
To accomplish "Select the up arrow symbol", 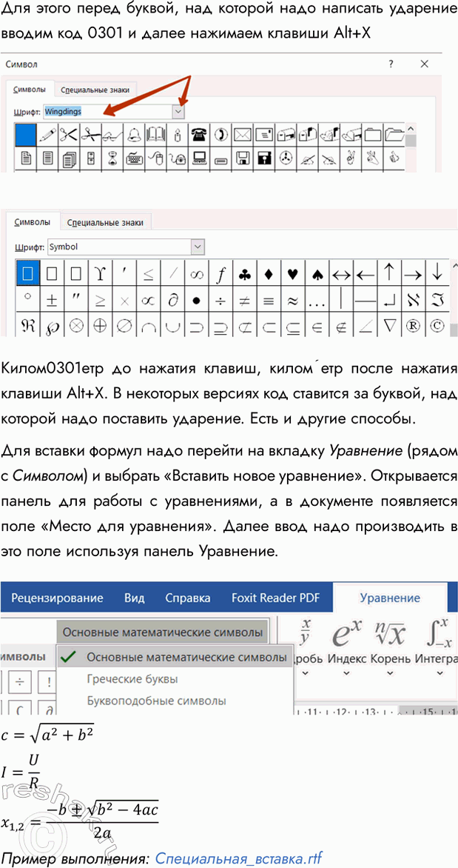I will coord(389,273).
